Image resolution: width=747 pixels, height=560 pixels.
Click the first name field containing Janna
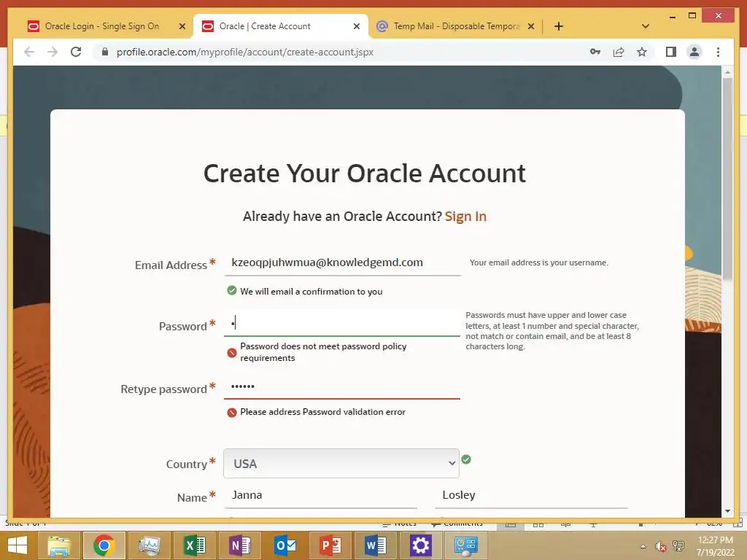click(321, 495)
